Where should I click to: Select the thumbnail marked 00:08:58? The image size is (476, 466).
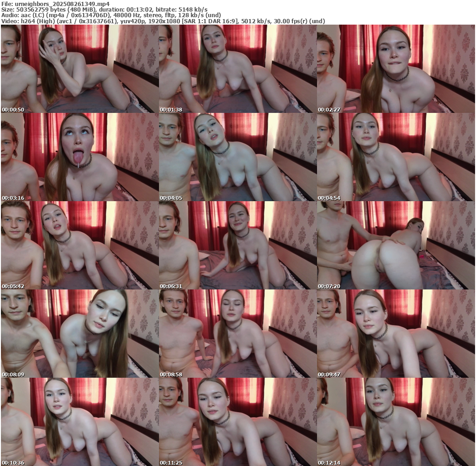[x=238, y=334]
